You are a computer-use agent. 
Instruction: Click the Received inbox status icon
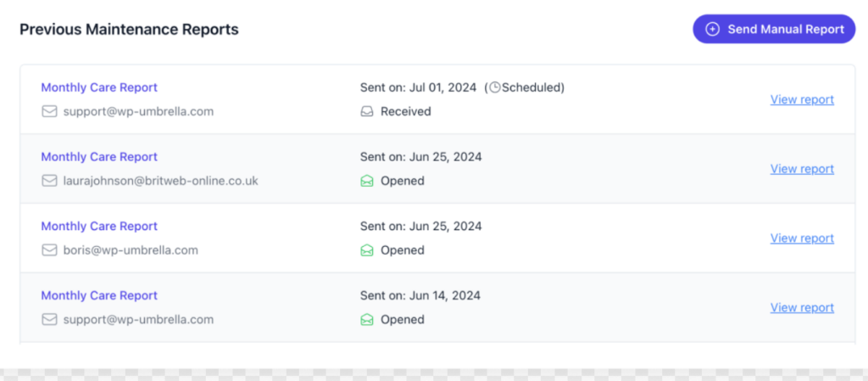pyautogui.click(x=367, y=111)
